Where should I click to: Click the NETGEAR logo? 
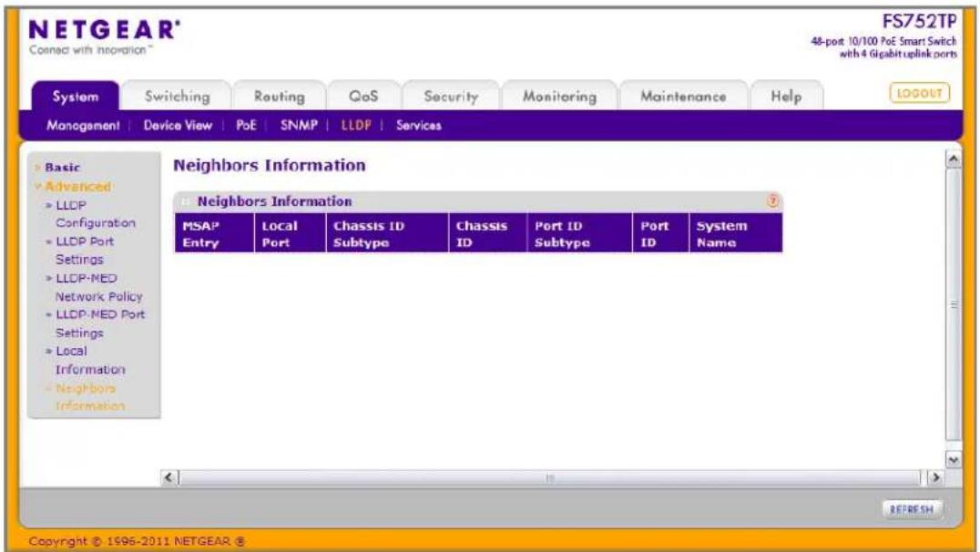click(x=105, y=36)
